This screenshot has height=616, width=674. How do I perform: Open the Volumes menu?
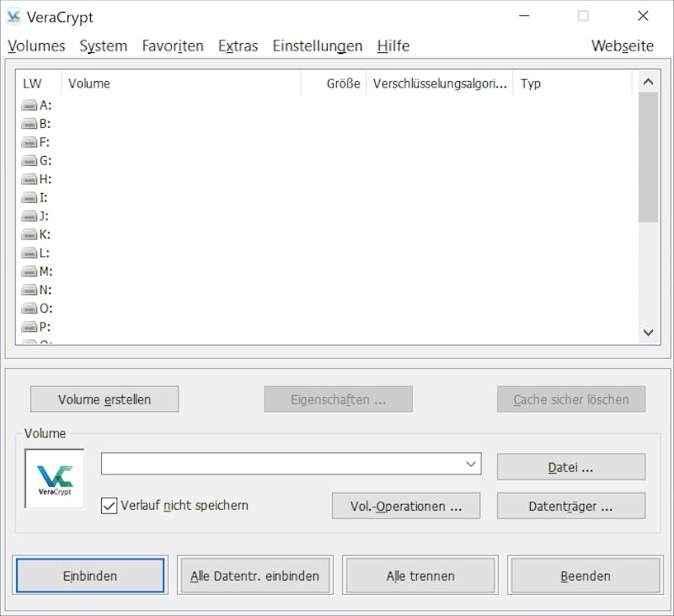[x=36, y=46]
